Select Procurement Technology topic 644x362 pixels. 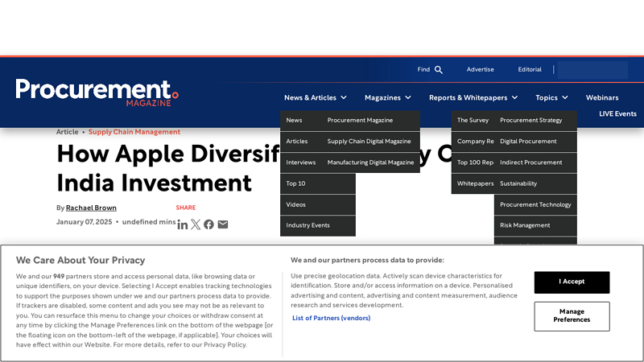(x=535, y=204)
